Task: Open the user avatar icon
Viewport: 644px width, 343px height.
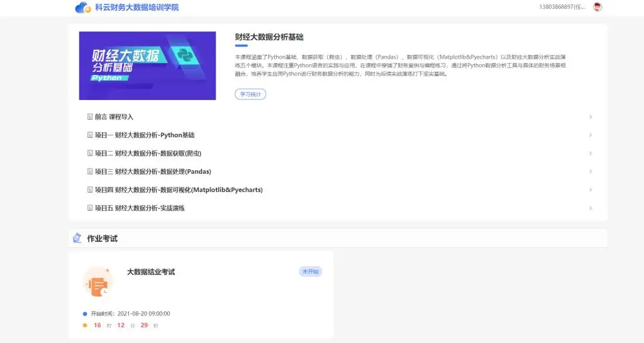Action: pyautogui.click(x=597, y=7)
